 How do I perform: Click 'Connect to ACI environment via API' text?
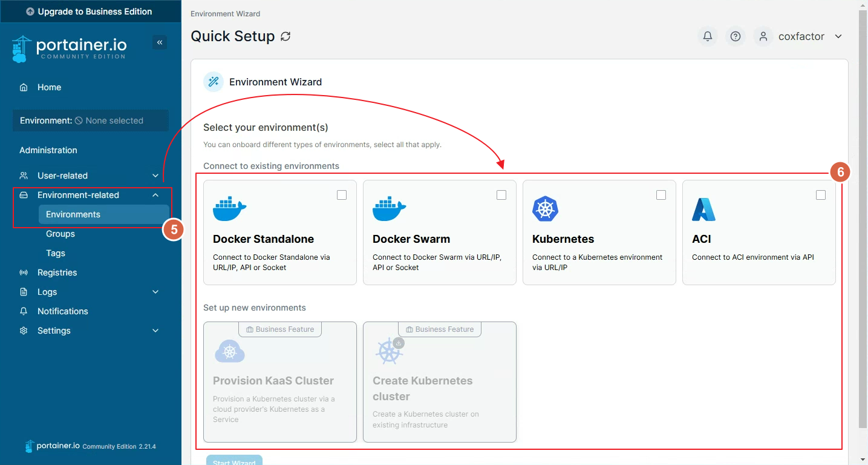[753, 257]
